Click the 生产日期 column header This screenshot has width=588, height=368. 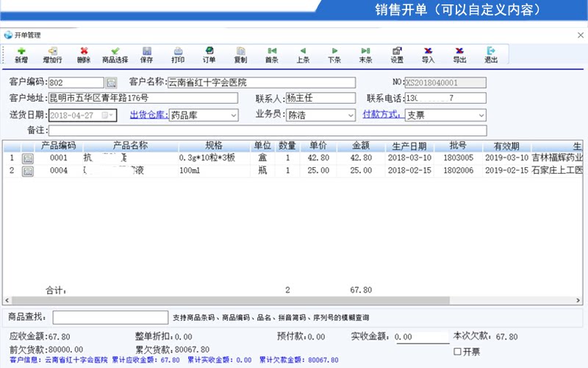[x=409, y=146]
